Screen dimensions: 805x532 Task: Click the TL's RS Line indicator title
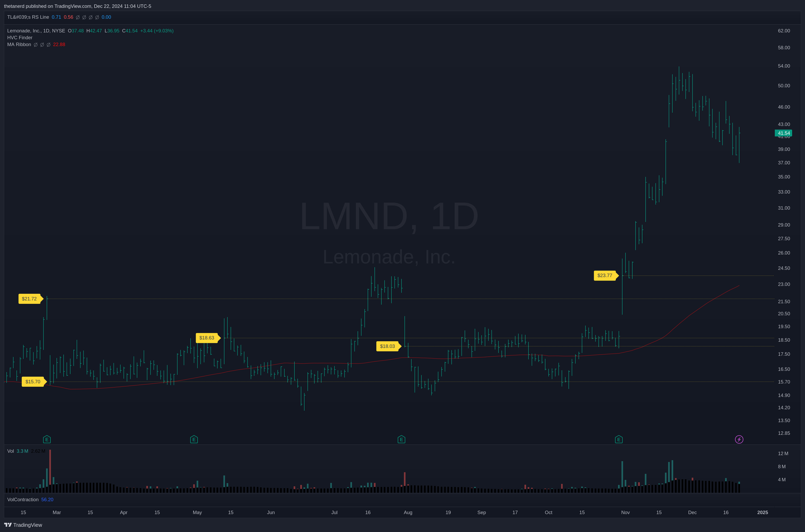coord(28,17)
